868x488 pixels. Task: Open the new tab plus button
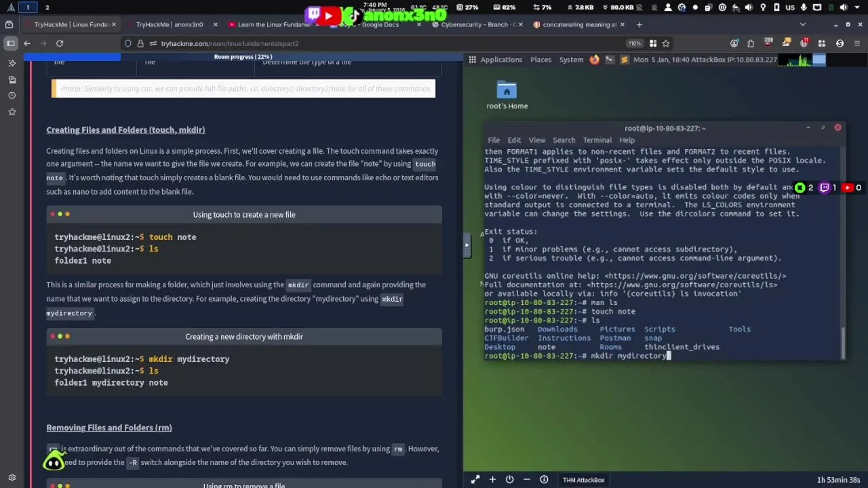[x=639, y=24]
